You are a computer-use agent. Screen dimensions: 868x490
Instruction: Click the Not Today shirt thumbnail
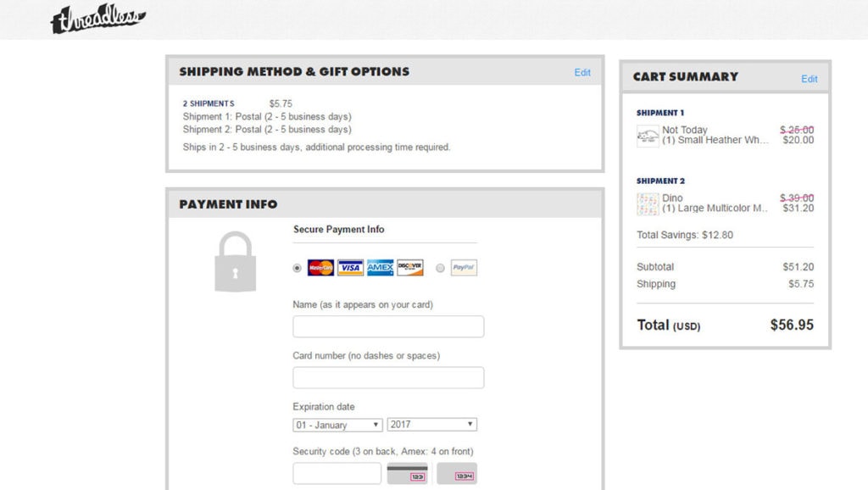click(648, 135)
